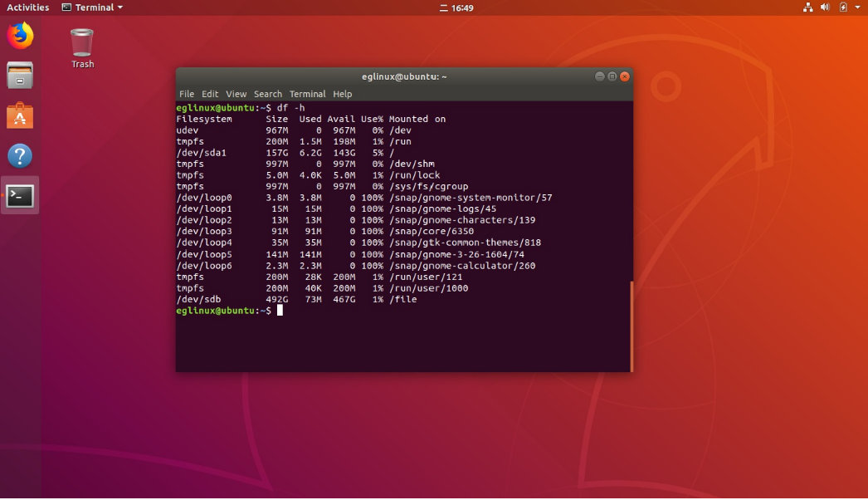The width and height of the screenshot is (868, 500).
Task: Click the Activities button
Action: (28, 7)
